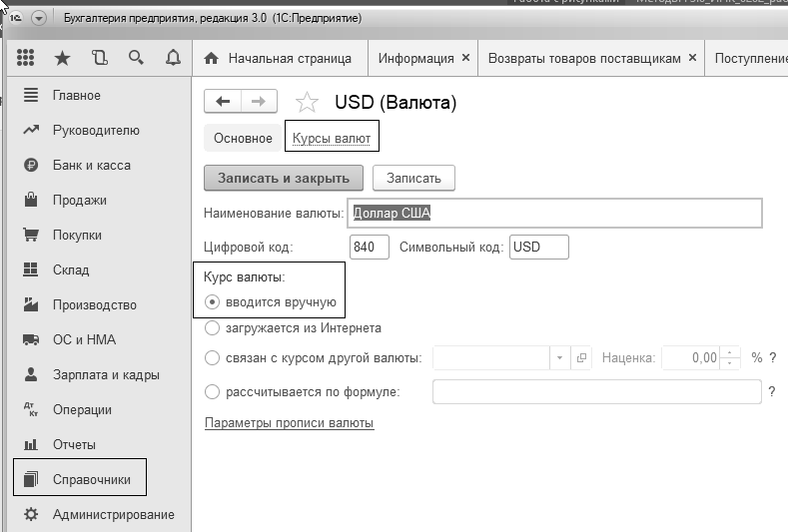The height and width of the screenshot is (532, 788).
Task: Click the Продажи shopping bag icon
Action: (x=31, y=200)
